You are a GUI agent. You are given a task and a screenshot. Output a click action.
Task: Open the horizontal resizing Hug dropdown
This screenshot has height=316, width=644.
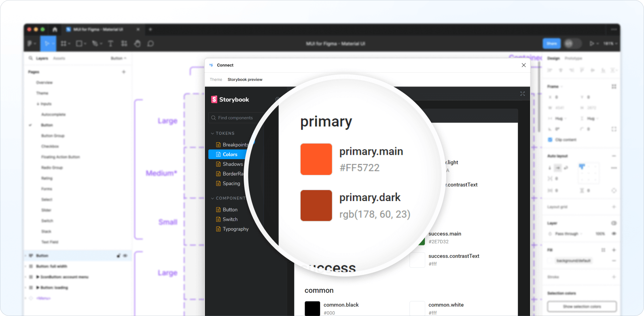560,118
